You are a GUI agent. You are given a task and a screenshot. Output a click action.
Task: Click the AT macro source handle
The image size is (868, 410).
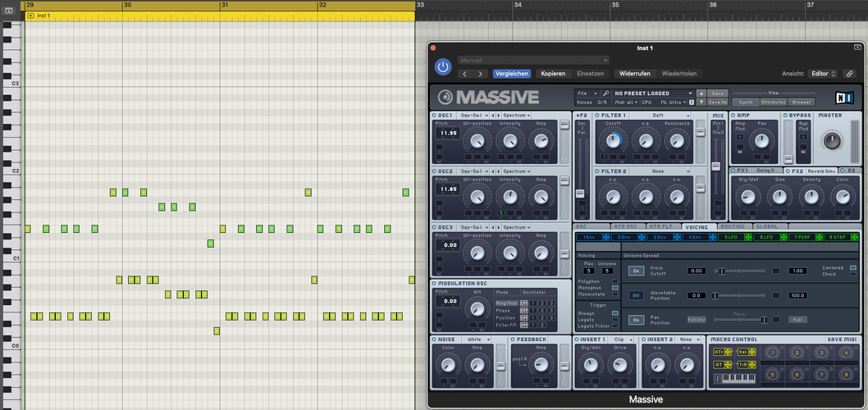pyautogui.click(x=722, y=365)
